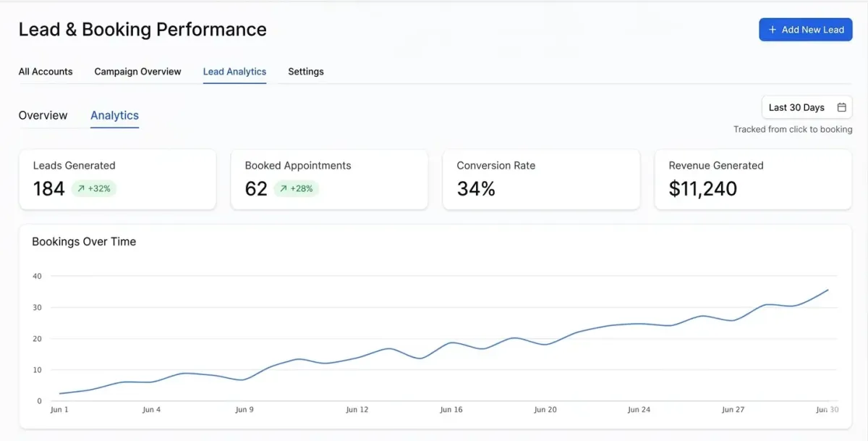The image size is (868, 441).
Task: Click the line's end point at Jun 30
Action: [828, 290]
